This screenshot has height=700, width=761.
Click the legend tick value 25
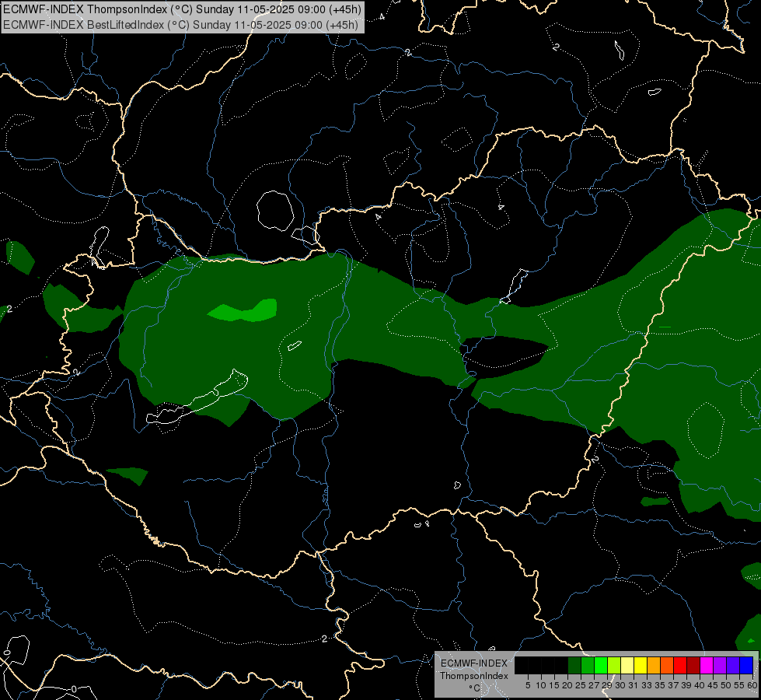click(581, 685)
